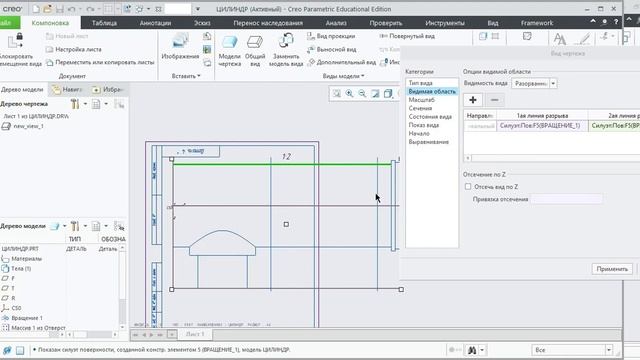Select Состояния вида category
This screenshot has width=640, height=360.
(430, 117)
